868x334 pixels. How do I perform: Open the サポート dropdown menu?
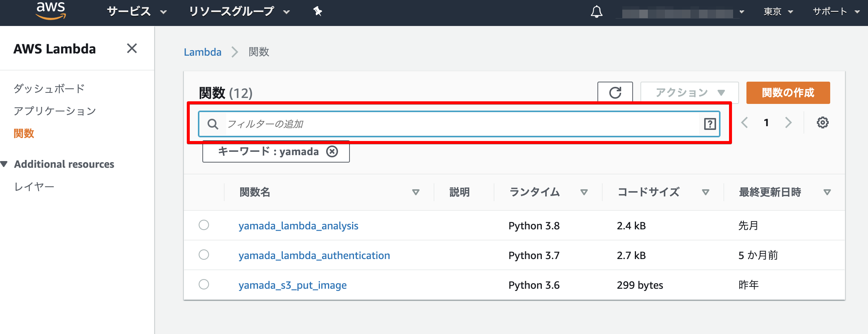(x=836, y=12)
